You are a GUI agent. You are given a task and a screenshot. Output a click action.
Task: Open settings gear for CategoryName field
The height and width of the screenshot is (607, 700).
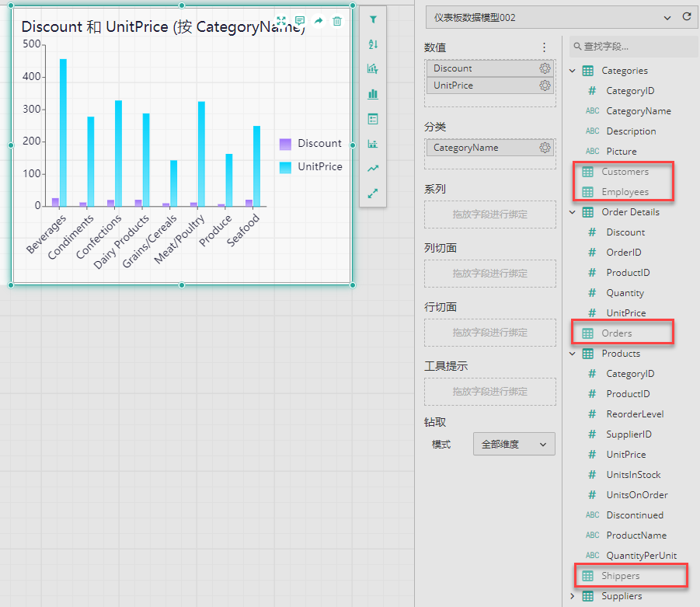(545, 148)
